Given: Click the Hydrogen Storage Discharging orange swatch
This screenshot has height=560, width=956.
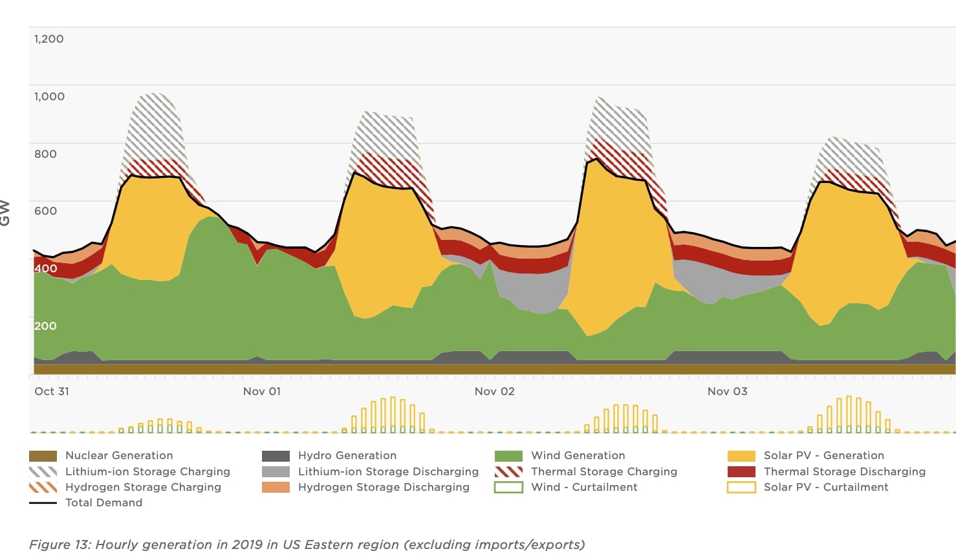Looking at the screenshot, I should 276,487.
